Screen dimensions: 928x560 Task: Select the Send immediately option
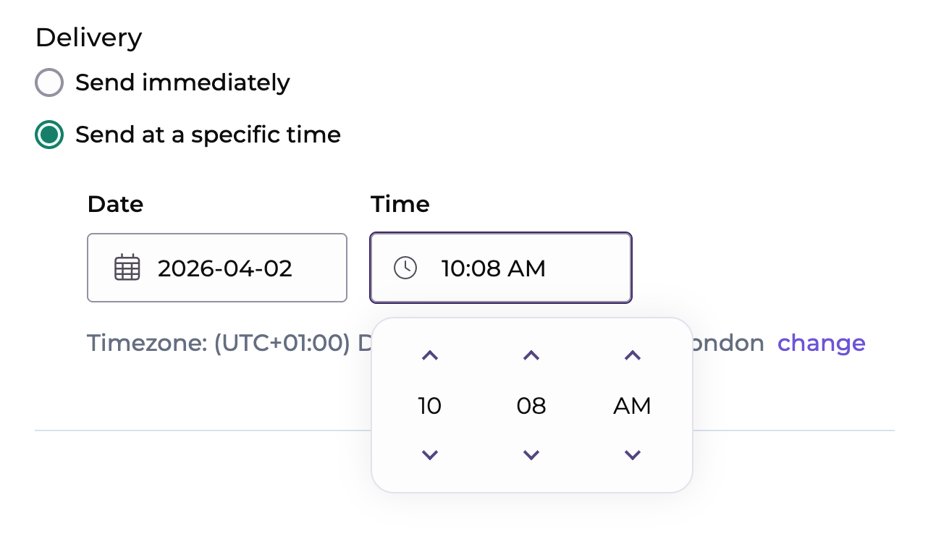click(48, 82)
